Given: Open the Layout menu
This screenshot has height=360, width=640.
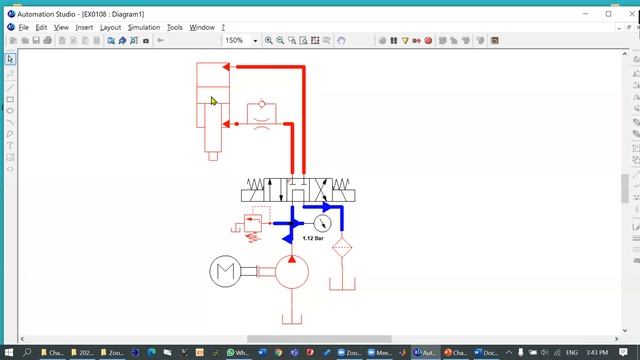Looking at the screenshot, I should (x=111, y=27).
